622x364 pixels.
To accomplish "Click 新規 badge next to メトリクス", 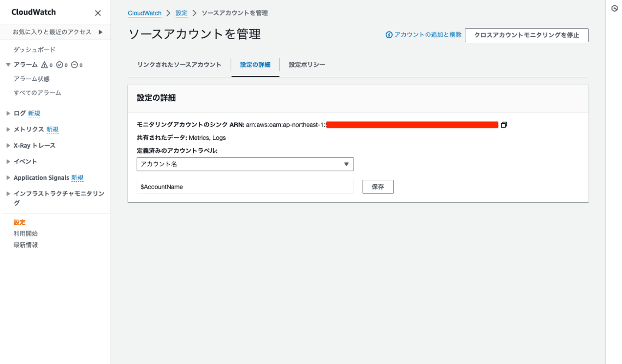I will point(52,129).
